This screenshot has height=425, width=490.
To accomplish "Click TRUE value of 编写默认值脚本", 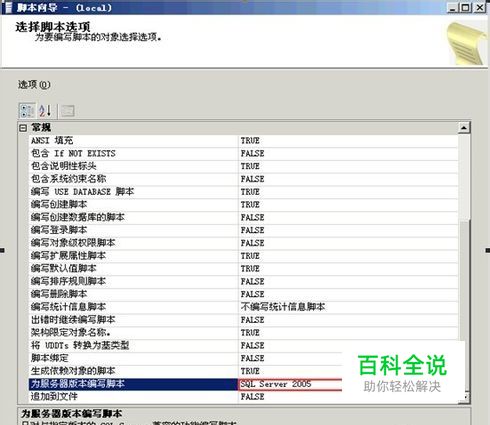I will [250, 268].
